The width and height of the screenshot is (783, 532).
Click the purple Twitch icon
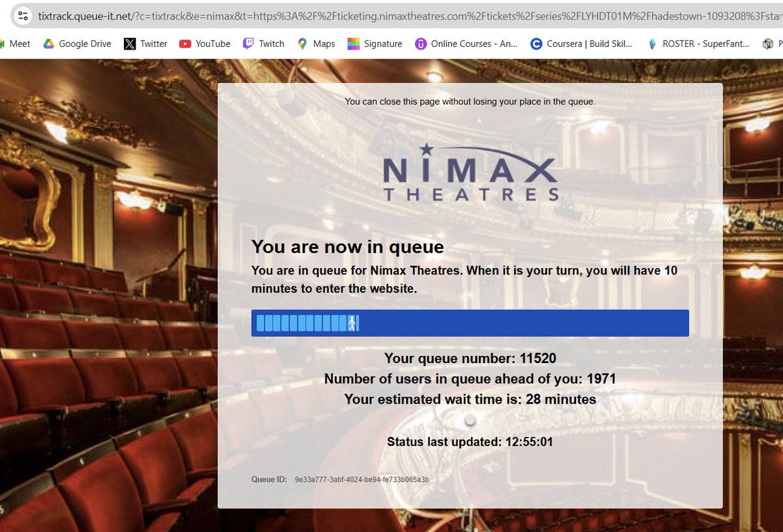(248, 44)
